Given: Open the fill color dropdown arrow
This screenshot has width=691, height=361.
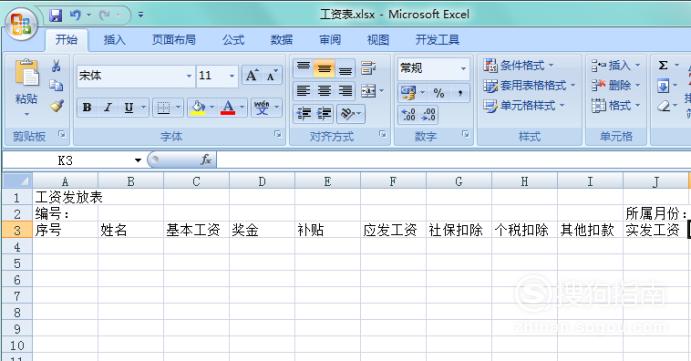Looking at the screenshot, I should click(212, 107).
